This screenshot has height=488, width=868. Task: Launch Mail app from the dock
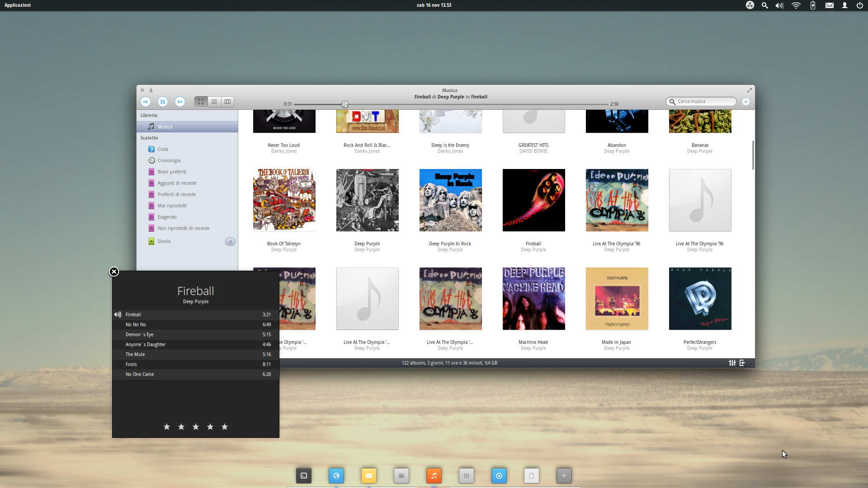point(369,475)
